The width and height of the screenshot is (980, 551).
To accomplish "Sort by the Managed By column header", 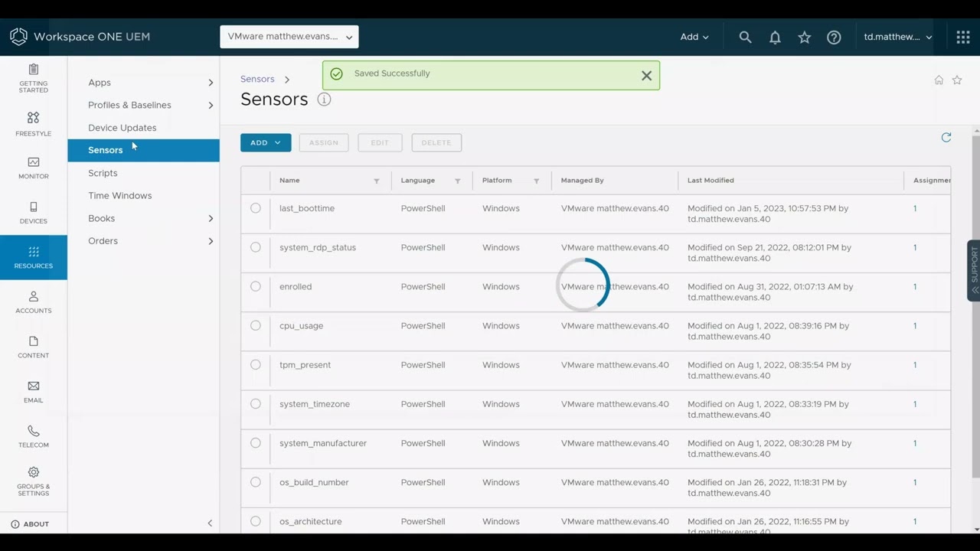I will [583, 181].
